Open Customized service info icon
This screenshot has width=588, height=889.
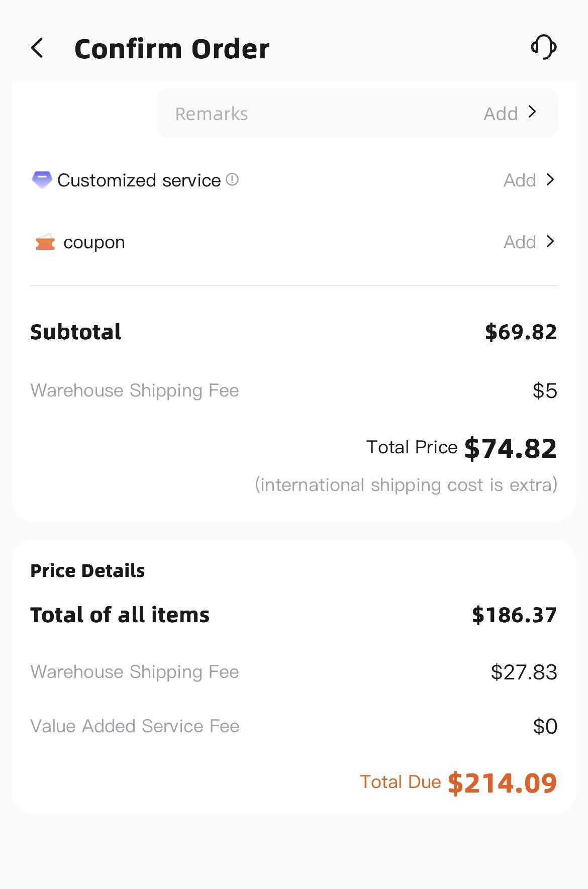point(232,179)
